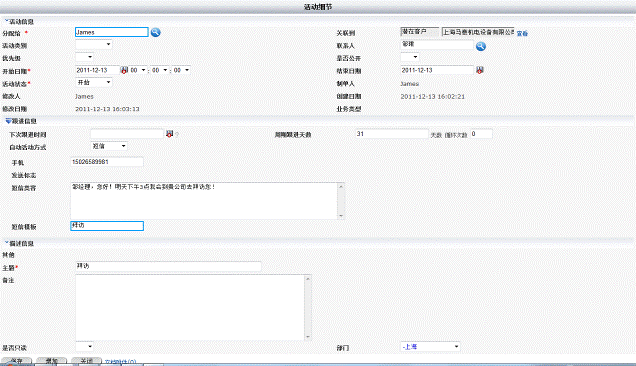Click the 分配给 input containing James
Image resolution: width=636 pixels, height=366 pixels.
112,32
